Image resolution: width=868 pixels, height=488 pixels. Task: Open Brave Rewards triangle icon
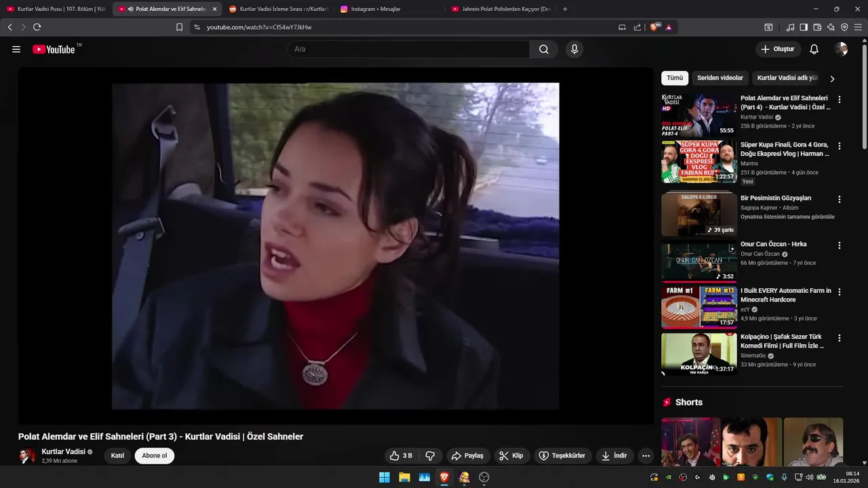coord(668,27)
